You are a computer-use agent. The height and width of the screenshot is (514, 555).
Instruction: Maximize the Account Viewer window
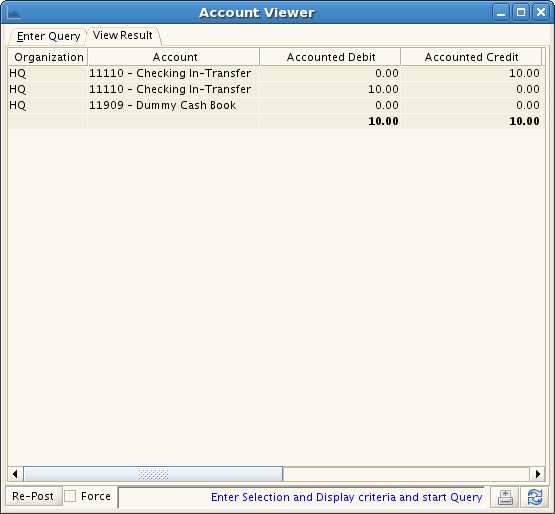click(x=521, y=13)
